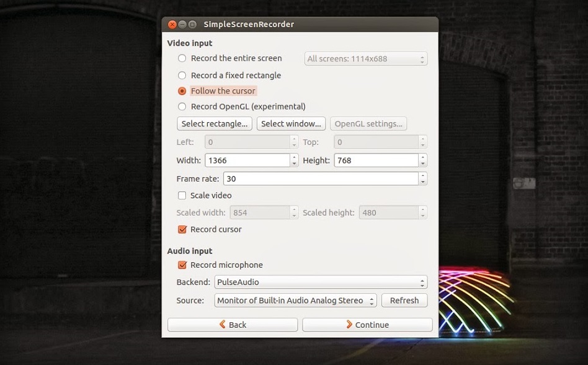This screenshot has height=365, width=588.
Task: Click the OpenGL settings... button
Action: 368,124
